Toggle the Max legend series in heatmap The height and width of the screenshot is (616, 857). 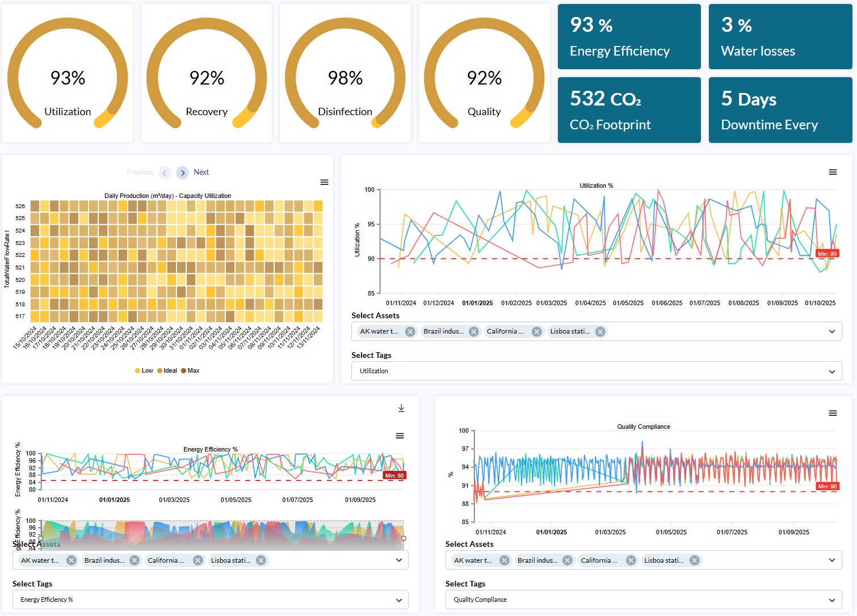[x=191, y=370]
